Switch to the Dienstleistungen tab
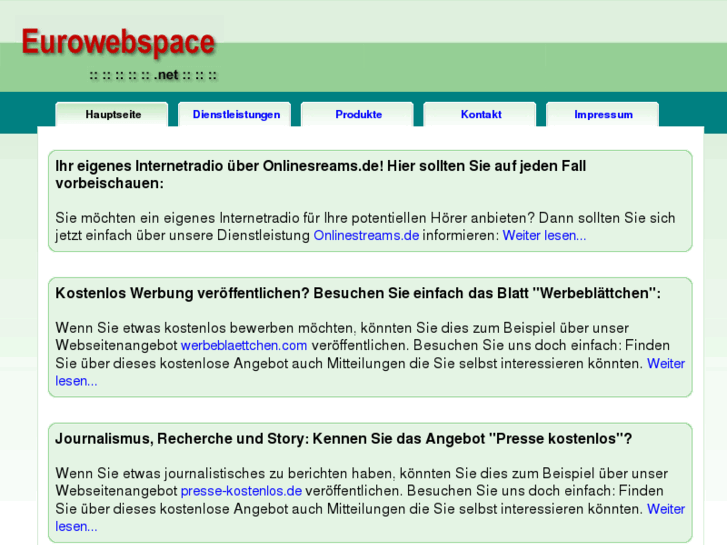Viewport: 727px width, 545px height. [235, 115]
